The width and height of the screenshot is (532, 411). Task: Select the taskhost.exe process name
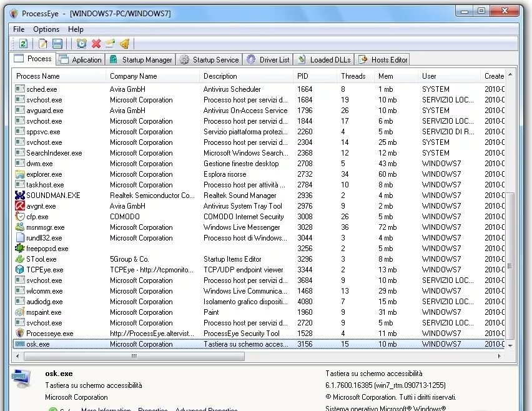(x=45, y=185)
